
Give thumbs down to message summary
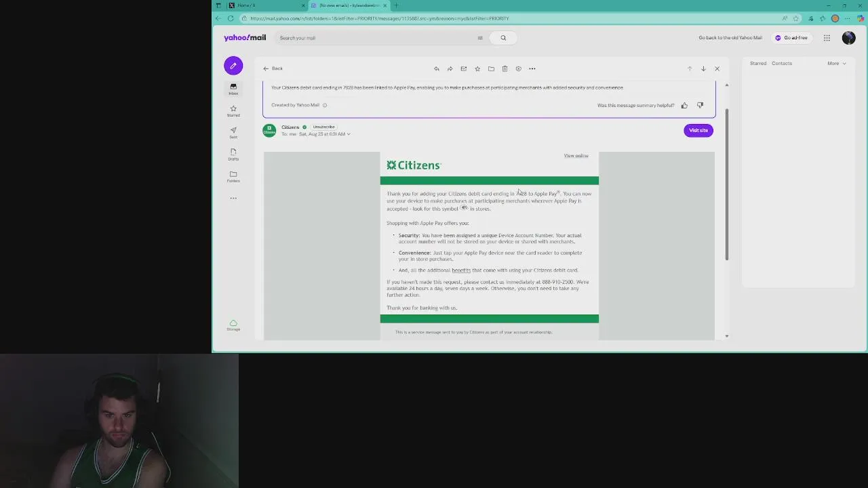[700, 105]
